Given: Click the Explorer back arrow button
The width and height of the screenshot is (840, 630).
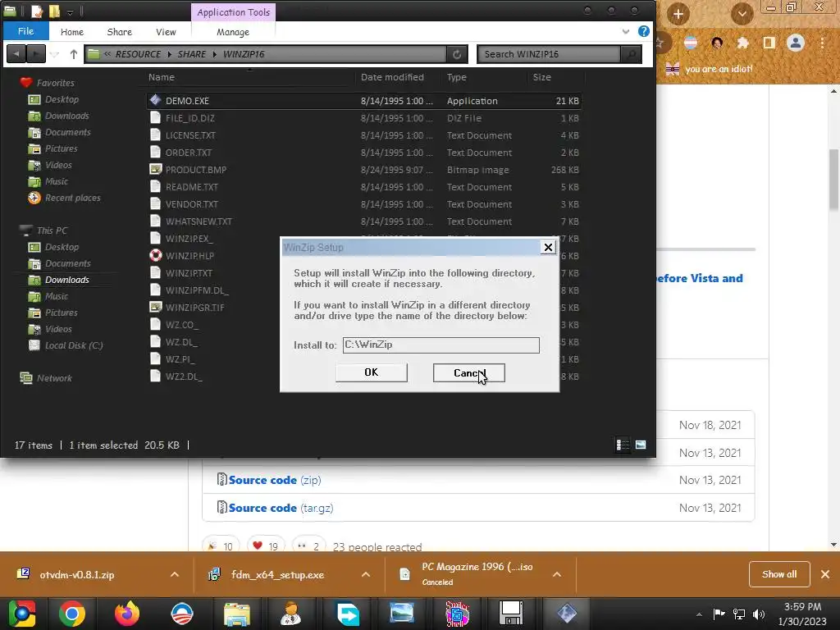Looking at the screenshot, I should 16,54.
